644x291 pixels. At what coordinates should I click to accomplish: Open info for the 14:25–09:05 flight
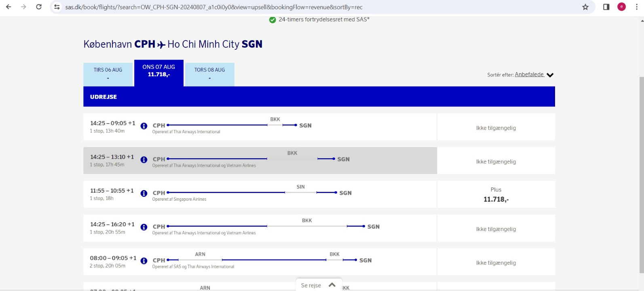coord(144,126)
